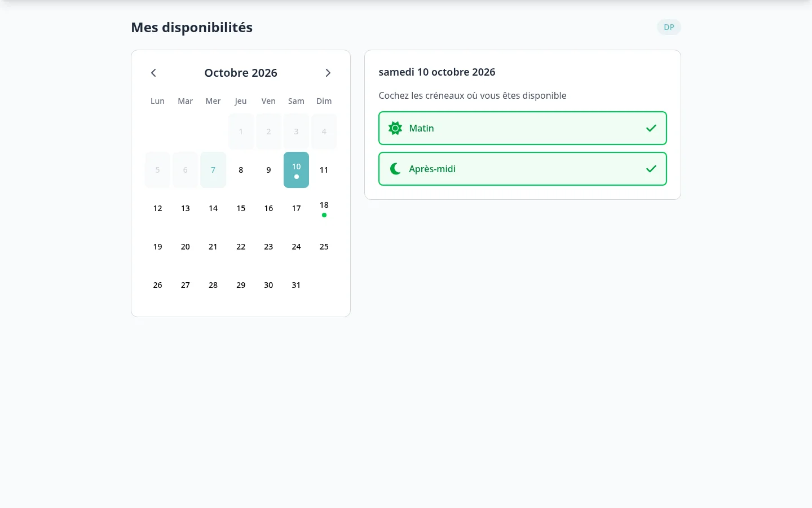Select October 10 in the calendar
The image size is (812, 508).
click(x=296, y=170)
